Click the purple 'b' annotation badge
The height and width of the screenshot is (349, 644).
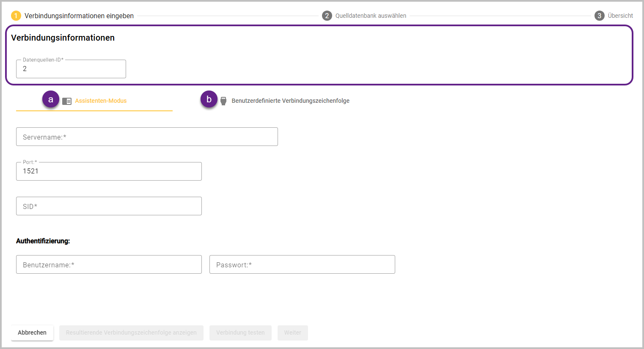pos(209,99)
